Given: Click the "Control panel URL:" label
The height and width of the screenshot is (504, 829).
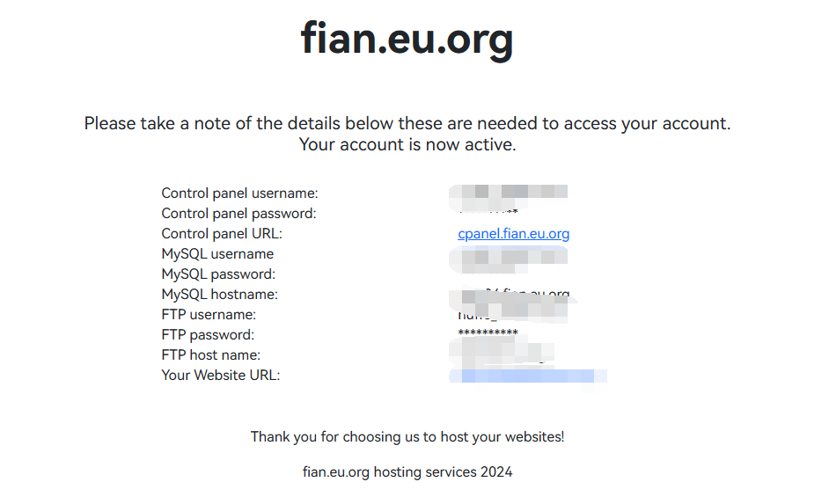Looking at the screenshot, I should (x=222, y=234).
